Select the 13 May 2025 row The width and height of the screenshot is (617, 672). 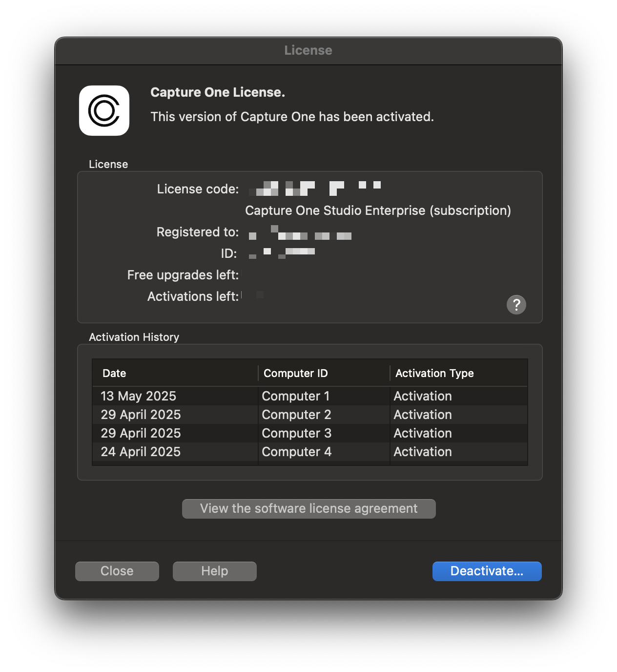[310, 396]
